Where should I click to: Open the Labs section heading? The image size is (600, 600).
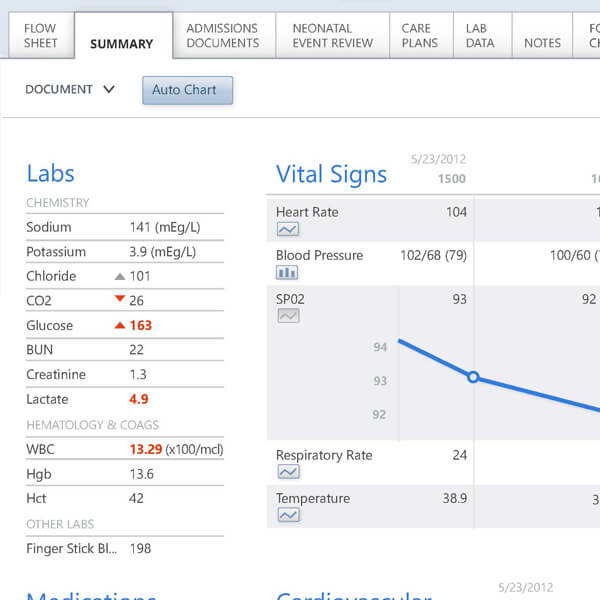click(x=50, y=174)
